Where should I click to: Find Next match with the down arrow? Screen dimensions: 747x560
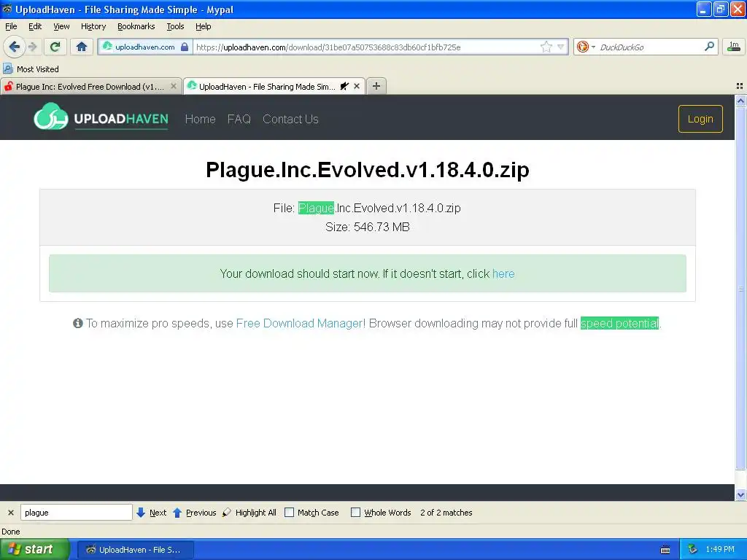(x=151, y=513)
